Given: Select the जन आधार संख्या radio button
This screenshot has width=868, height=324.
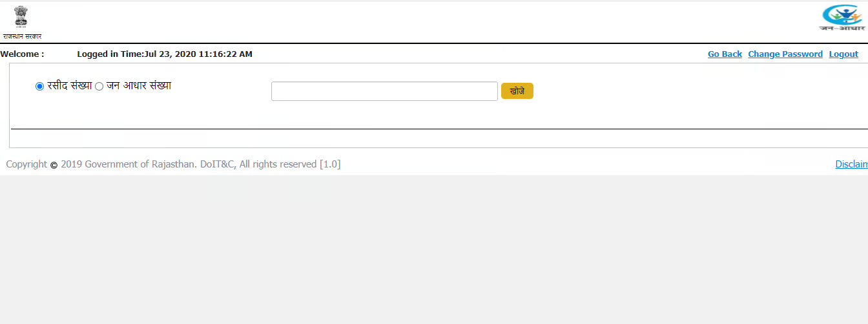Looking at the screenshot, I should 99,87.
